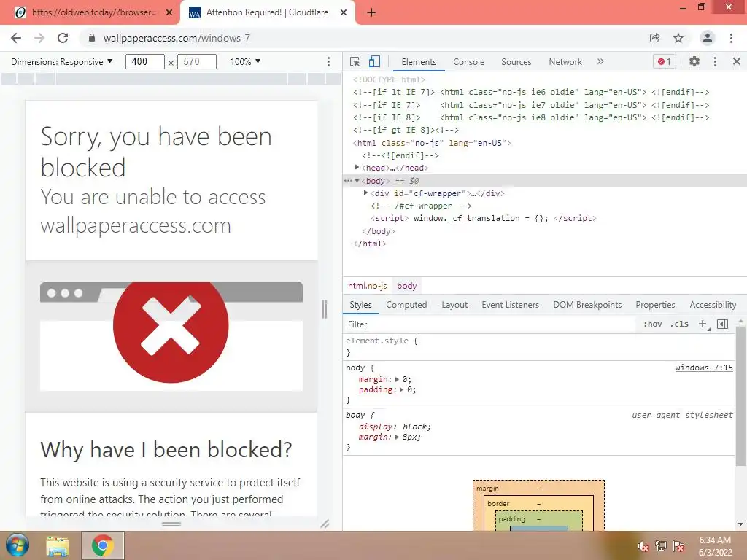The width and height of the screenshot is (747, 560).
Task: Open the 100% zoom dropdown
Action: pyautogui.click(x=245, y=61)
